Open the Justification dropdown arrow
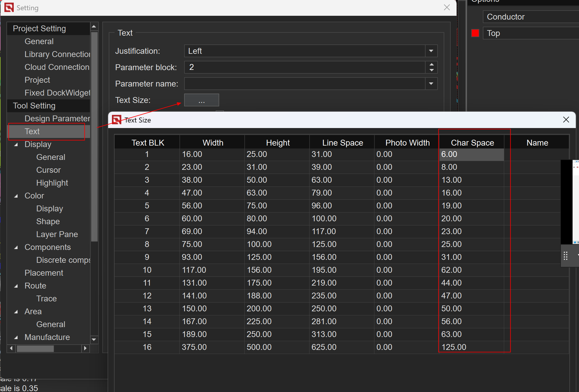The height and width of the screenshot is (392, 579). point(431,51)
